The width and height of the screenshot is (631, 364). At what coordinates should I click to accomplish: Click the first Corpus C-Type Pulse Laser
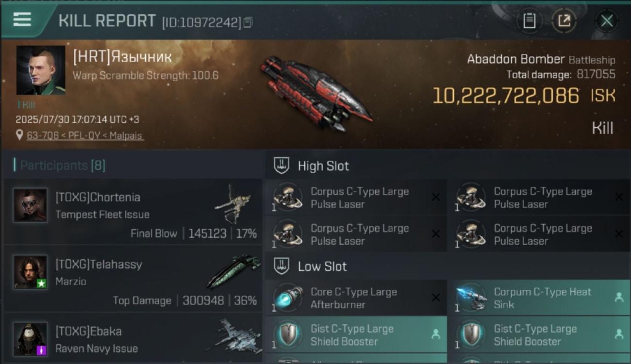(x=356, y=198)
